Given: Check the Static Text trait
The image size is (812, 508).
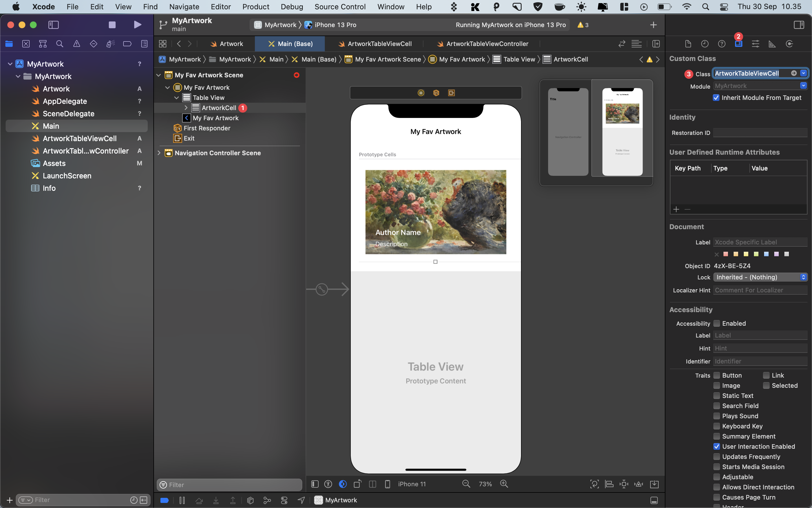Looking at the screenshot, I should (x=716, y=396).
